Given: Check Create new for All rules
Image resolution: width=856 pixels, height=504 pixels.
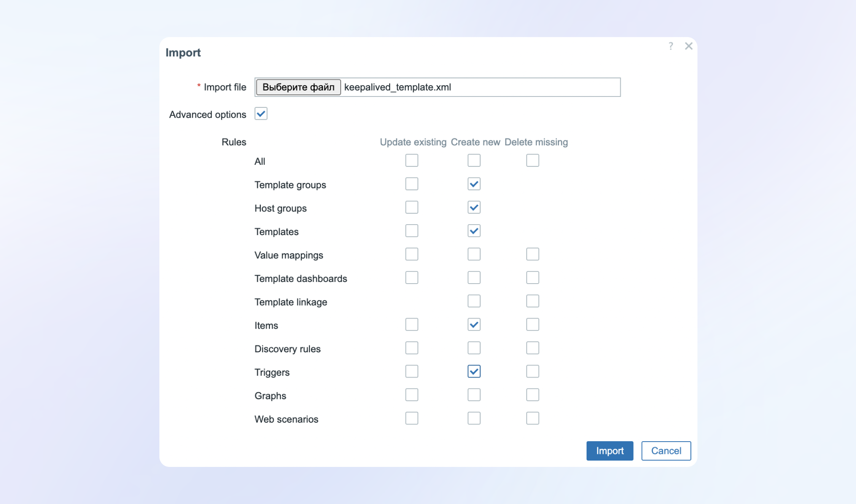Looking at the screenshot, I should coord(474,161).
